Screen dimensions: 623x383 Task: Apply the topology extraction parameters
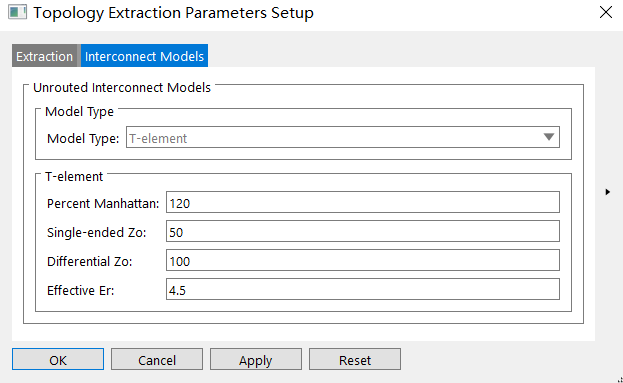point(256,359)
